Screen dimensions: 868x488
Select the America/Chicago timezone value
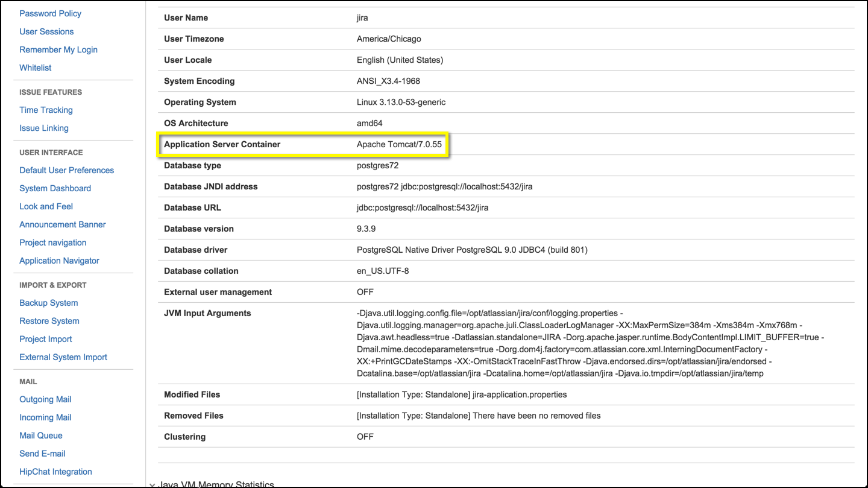click(x=389, y=39)
